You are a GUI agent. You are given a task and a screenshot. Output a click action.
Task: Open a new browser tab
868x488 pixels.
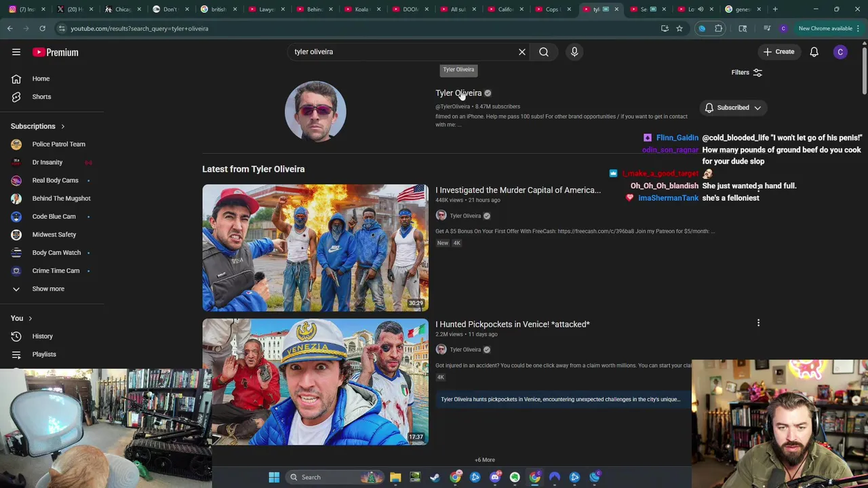775,9
